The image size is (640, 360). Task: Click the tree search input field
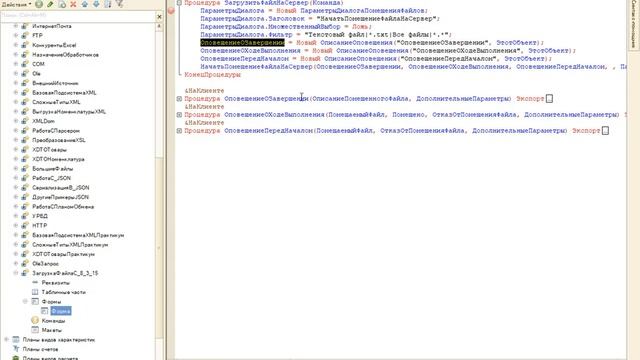coord(78,16)
